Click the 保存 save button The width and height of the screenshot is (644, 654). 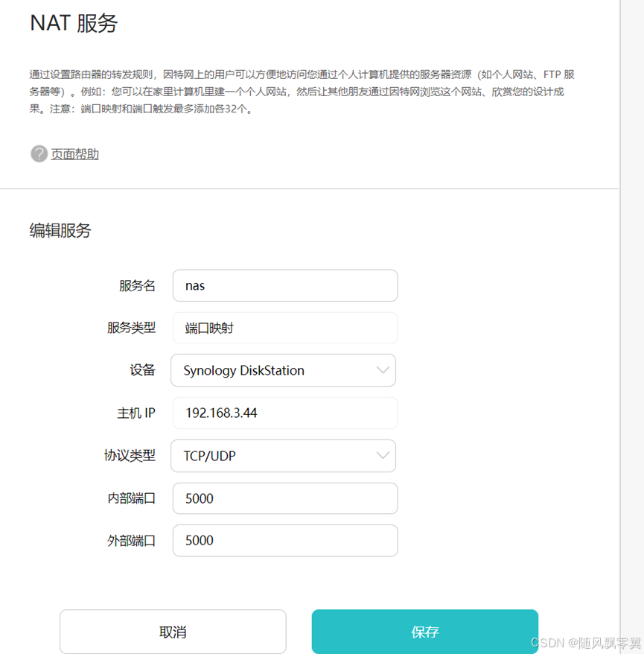click(425, 632)
